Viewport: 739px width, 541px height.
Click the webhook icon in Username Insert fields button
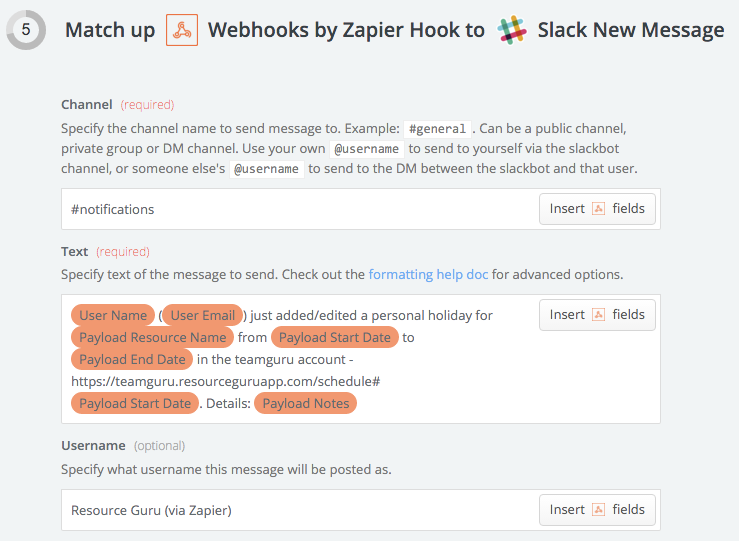(598, 510)
